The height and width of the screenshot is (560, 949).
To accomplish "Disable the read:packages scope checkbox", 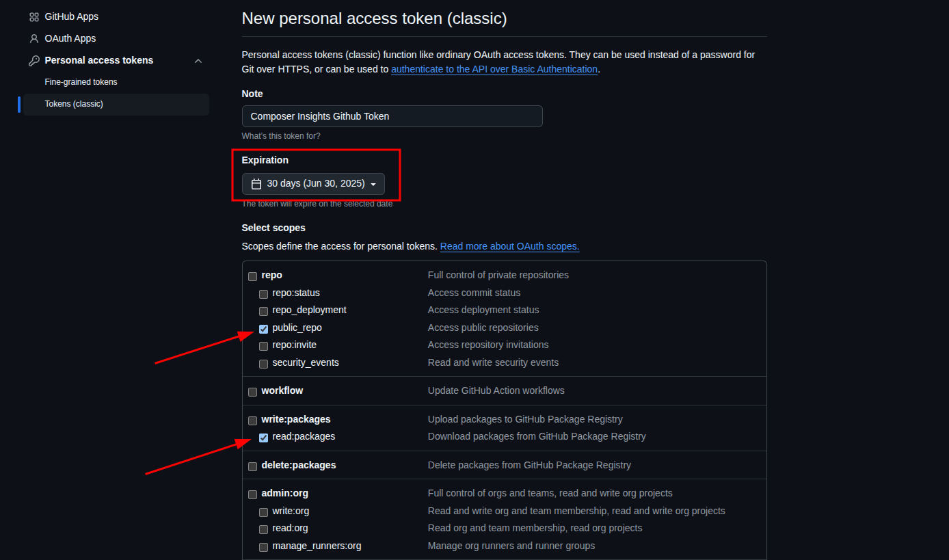I will pos(263,438).
